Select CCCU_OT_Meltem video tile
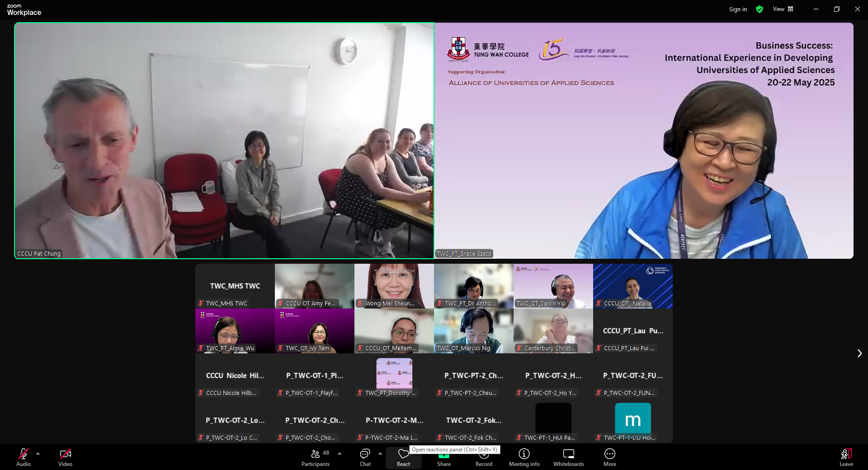868x470 pixels. [x=394, y=331]
